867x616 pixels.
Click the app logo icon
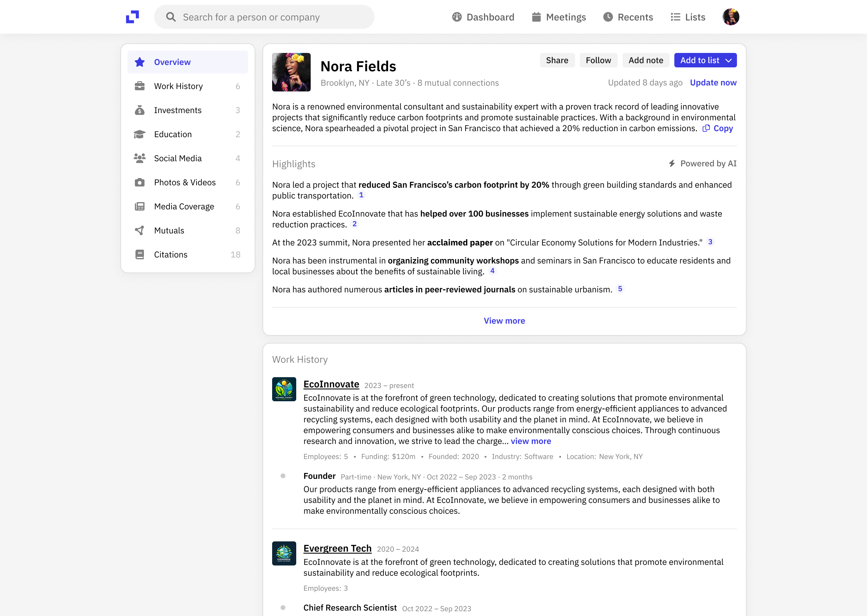click(x=132, y=17)
